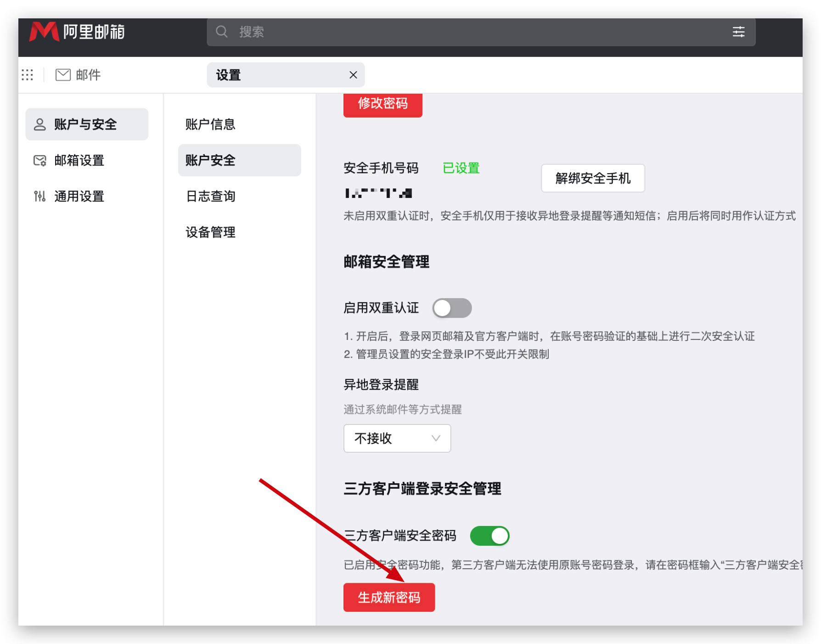This screenshot has width=821, height=644.
Task: Go to 设备管理 section
Action: click(x=210, y=232)
